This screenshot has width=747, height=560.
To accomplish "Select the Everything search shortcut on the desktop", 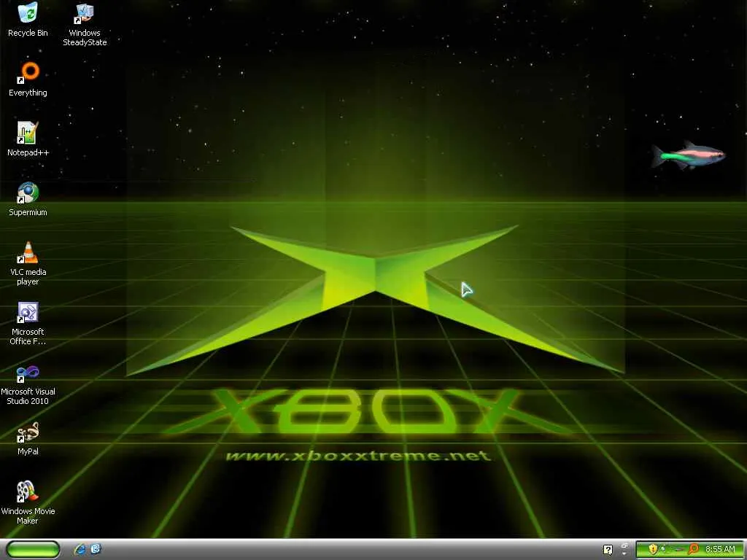I will [x=28, y=79].
